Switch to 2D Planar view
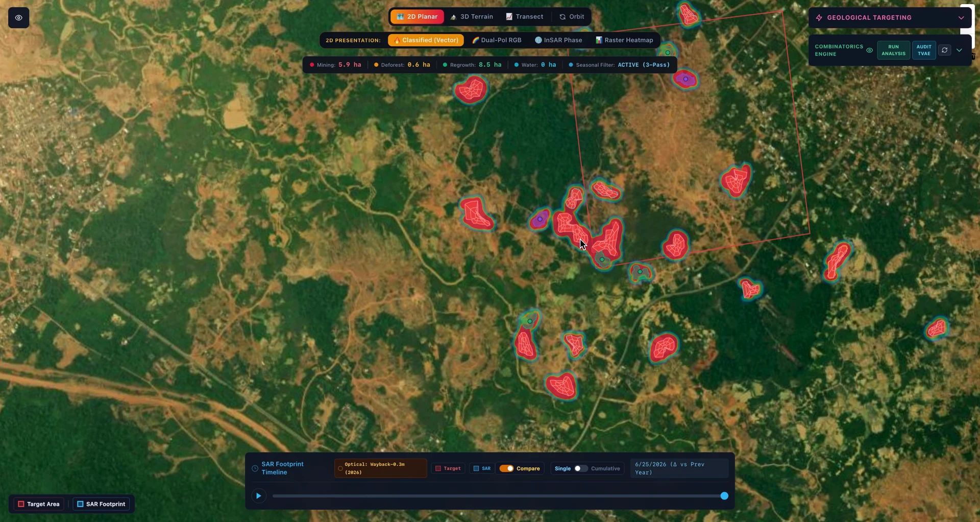Image resolution: width=980 pixels, height=522 pixels. click(417, 17)
